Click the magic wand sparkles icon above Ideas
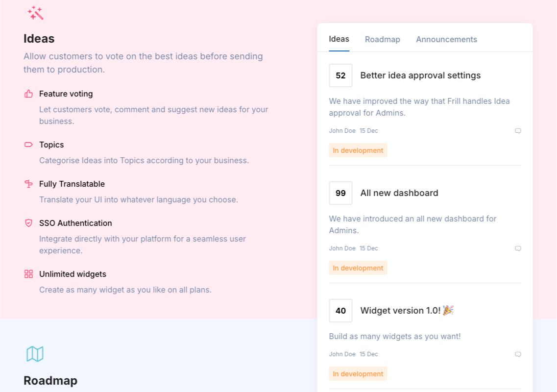The image size is (557, 392). (36, 13)
